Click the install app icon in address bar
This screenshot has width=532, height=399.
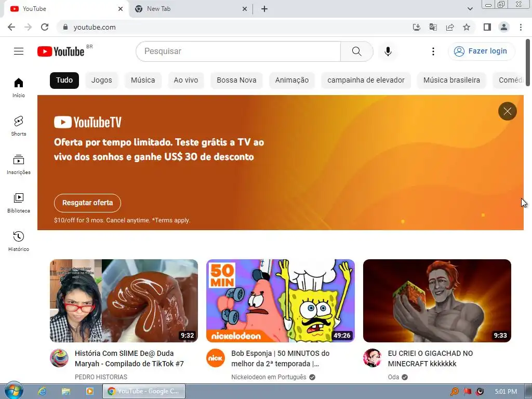(416, 27)
